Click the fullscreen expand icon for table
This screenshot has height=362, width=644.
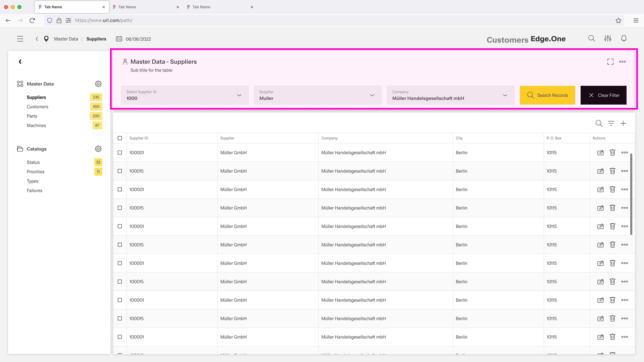point(610,62)
